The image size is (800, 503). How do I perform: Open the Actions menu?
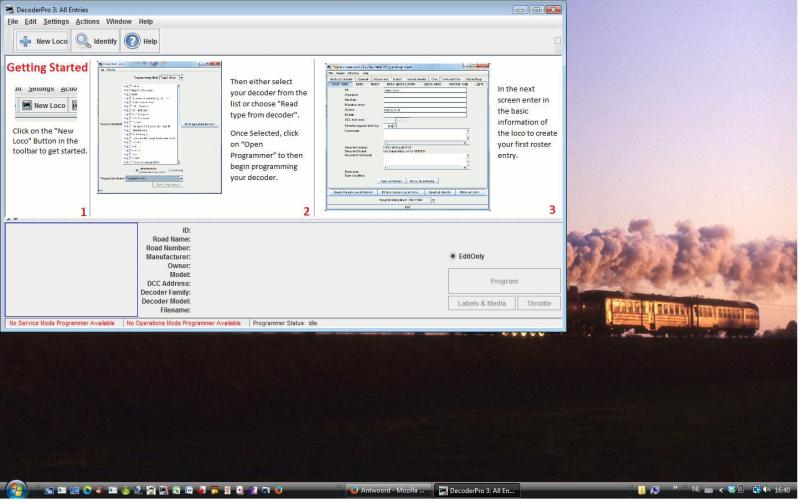(87, 21)
